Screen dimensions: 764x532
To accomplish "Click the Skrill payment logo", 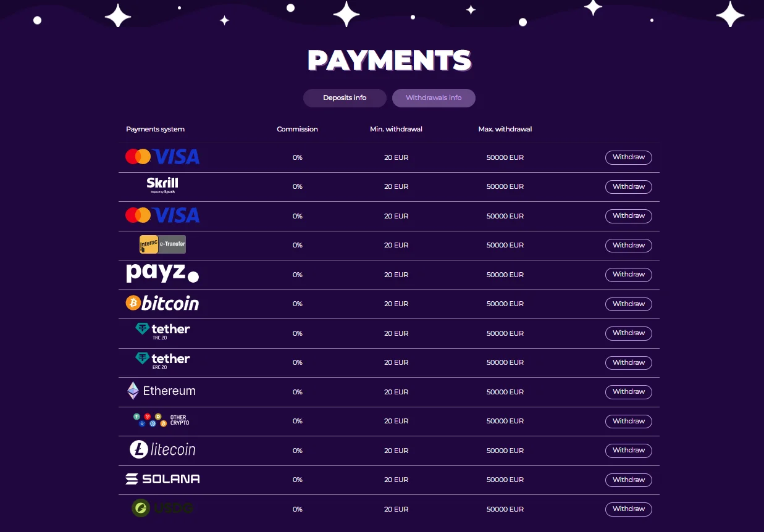I will point(162,185).
